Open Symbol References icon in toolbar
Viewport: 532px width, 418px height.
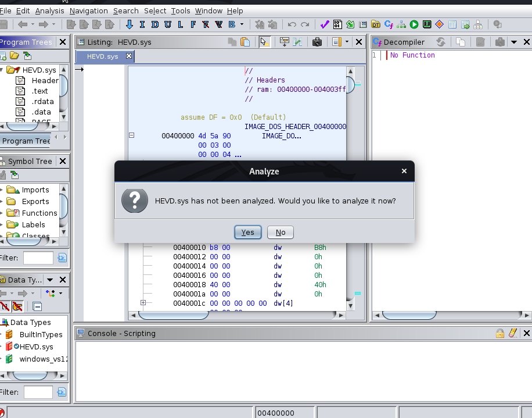(x=465, y=24)
